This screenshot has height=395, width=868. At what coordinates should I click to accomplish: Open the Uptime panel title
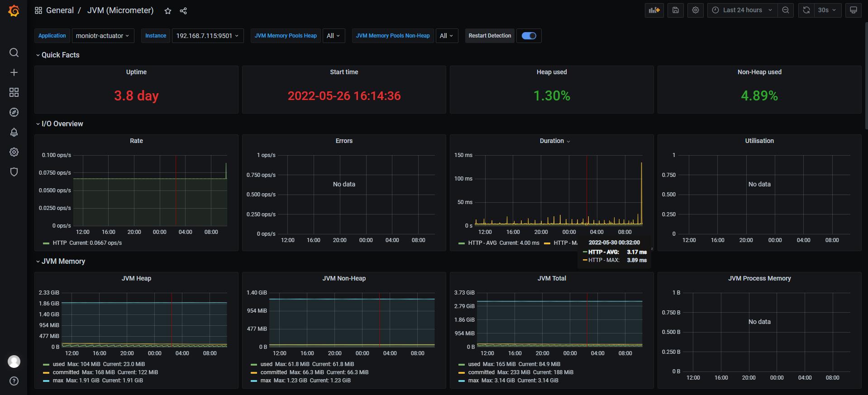coord(136,72)
